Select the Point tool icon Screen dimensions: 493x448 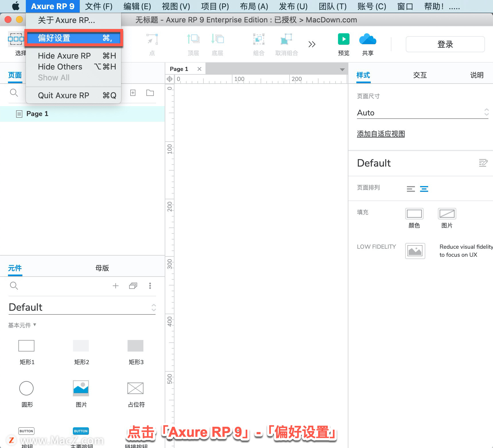[x=152, y=39]
